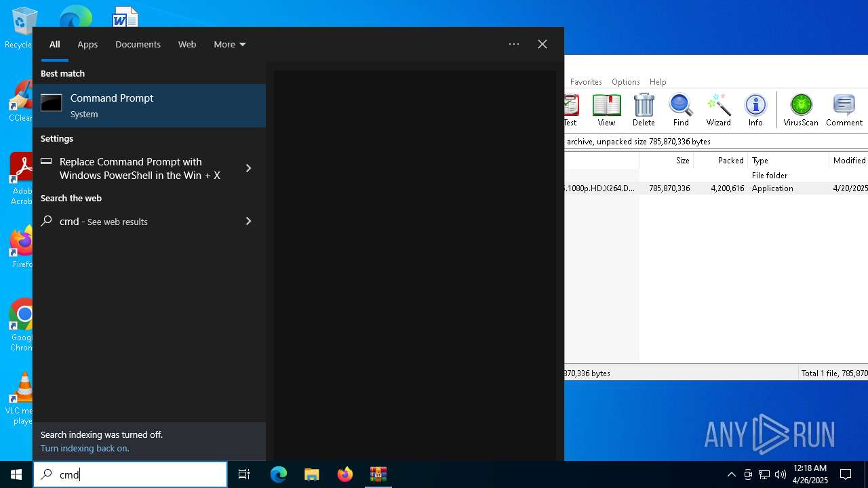Image resolution: width=868 pixels, height=488 pixels.
Task: Open Firefox desktop shortcut
Action: (x=22, y=248)
